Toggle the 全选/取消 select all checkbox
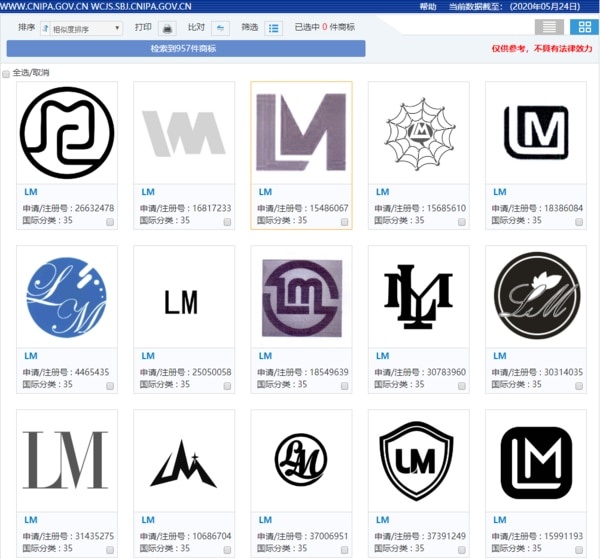 pos(6,74)
